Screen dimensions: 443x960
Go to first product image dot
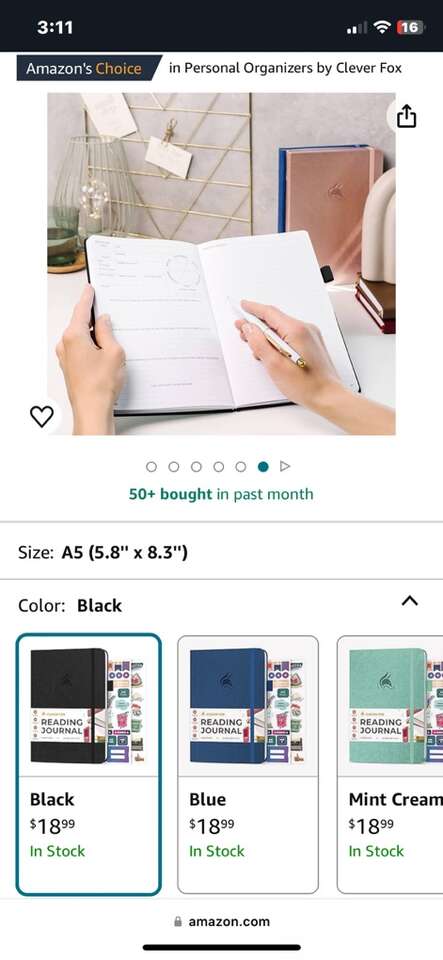pyautogui.click(x=151, y=467)
